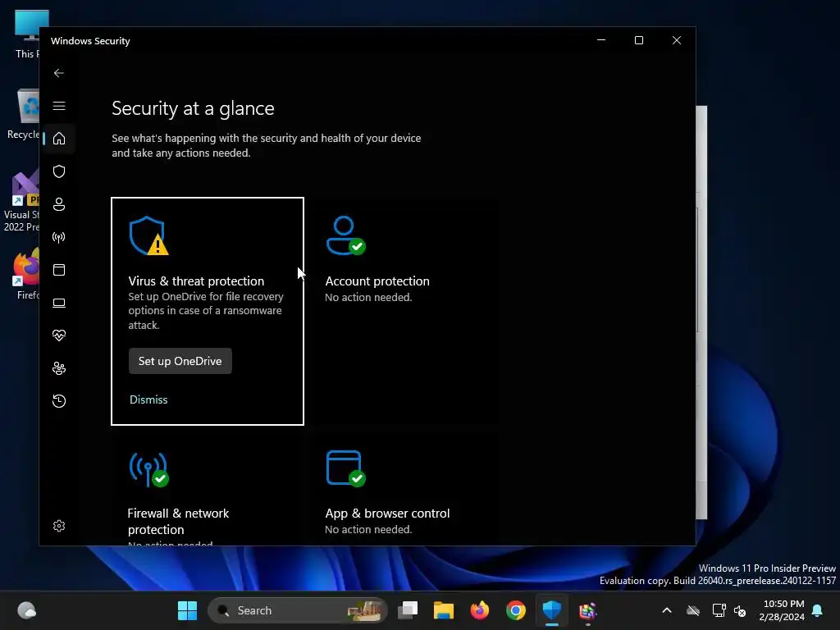
Task: Select the This PC desktop icon
Action: click(x=25, y=34)
